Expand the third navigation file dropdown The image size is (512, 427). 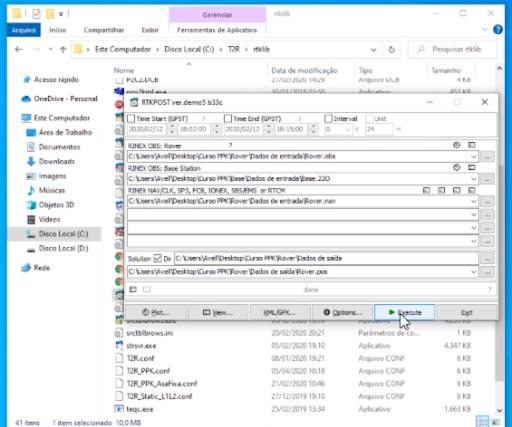coord(474,228)
